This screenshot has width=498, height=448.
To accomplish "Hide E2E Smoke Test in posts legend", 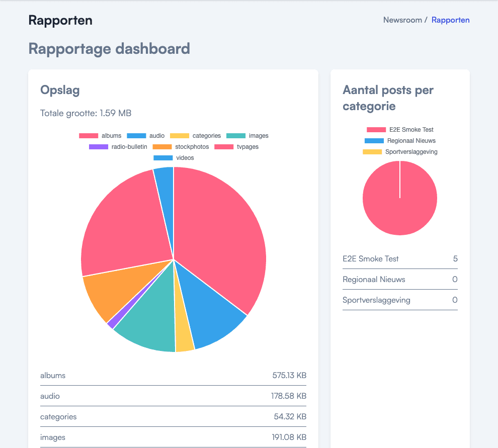I will tap(400, 130).
